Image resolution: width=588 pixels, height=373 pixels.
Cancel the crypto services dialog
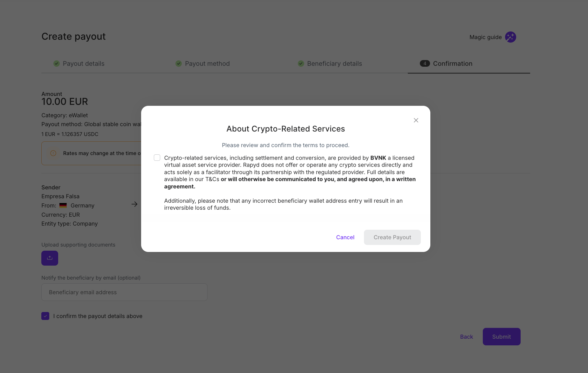click(x=345, y=237)
